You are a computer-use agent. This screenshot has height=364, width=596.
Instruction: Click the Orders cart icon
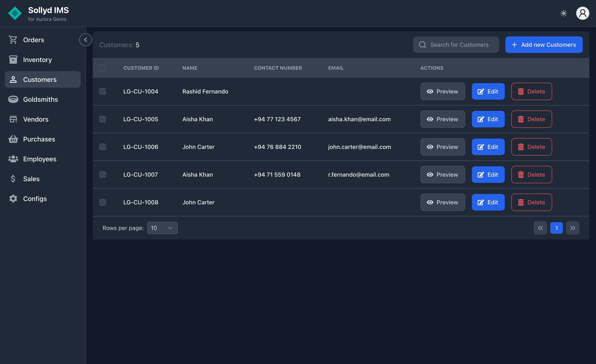pyautogui.click(x=13, y=40)
